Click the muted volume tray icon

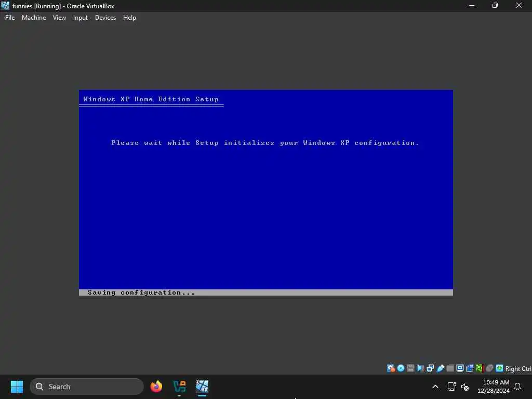pyautogui.click(x=465, y=387)
